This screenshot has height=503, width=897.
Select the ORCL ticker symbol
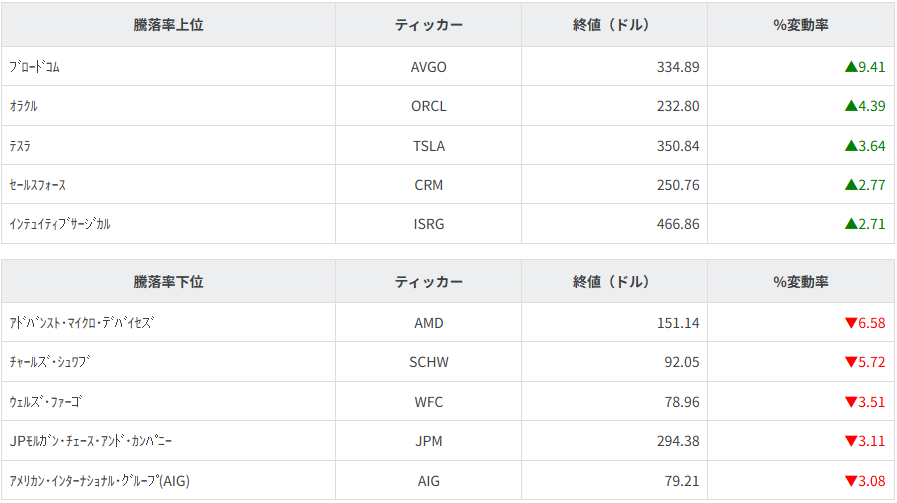coord(428,106)
